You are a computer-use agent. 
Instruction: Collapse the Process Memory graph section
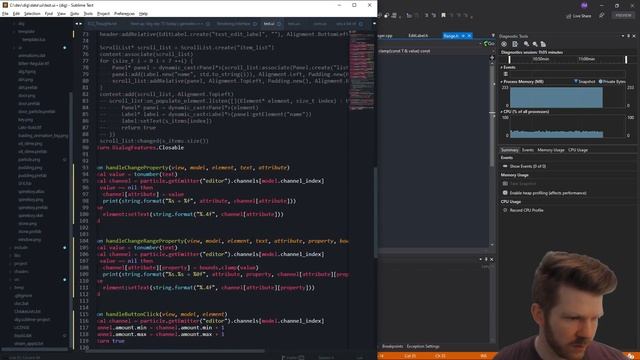(502, 82)
